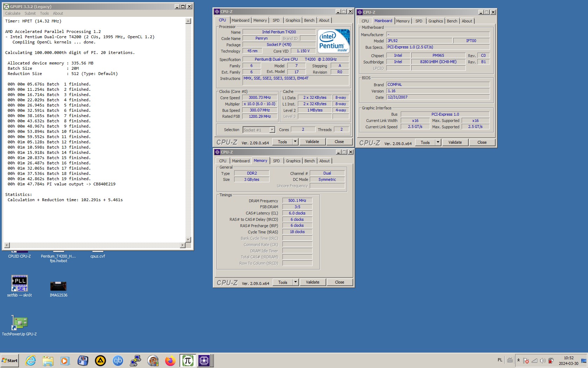Screen dimensions: 588x368
Task: Open power plug battery tray icon
Action: (x=551, y=361)
